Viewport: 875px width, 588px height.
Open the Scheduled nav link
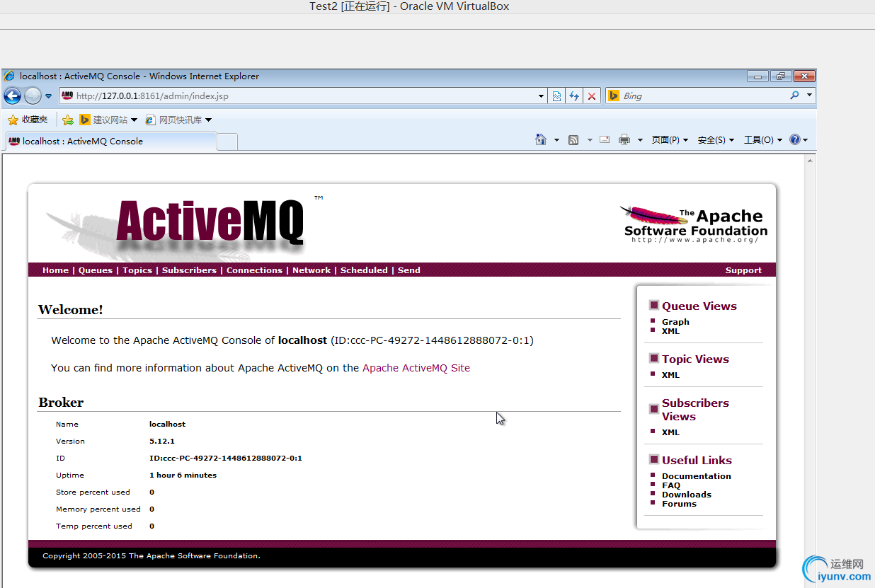[x=364, y=270]
